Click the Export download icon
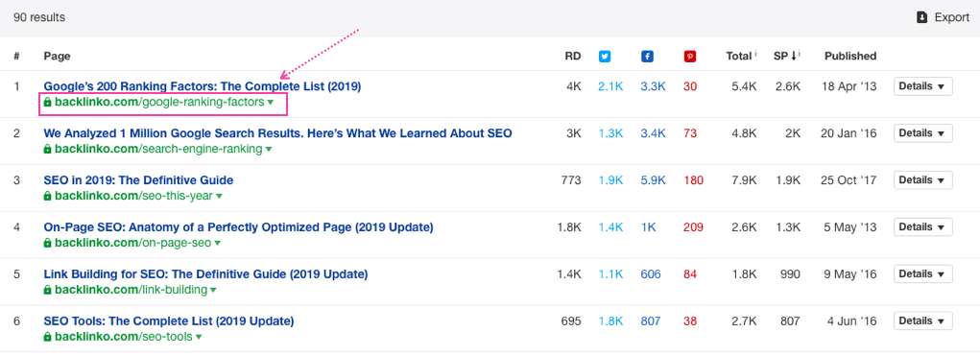This screenshot has height=356, width=980. click(922, 17)
